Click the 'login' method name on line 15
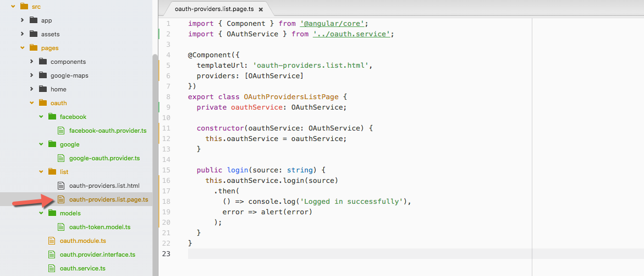644x276 pixels. point(238,170)
